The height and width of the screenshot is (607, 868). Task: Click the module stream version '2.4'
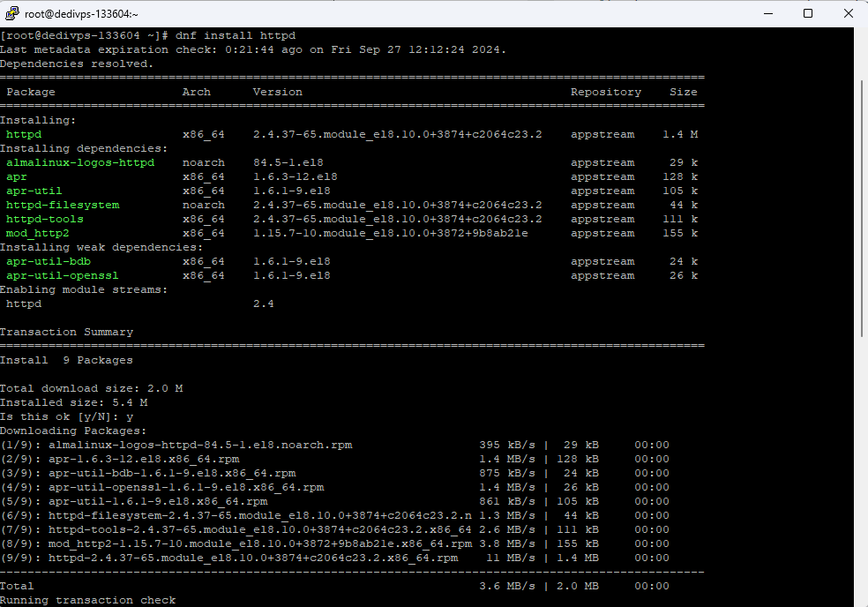[x=264, y=303]
